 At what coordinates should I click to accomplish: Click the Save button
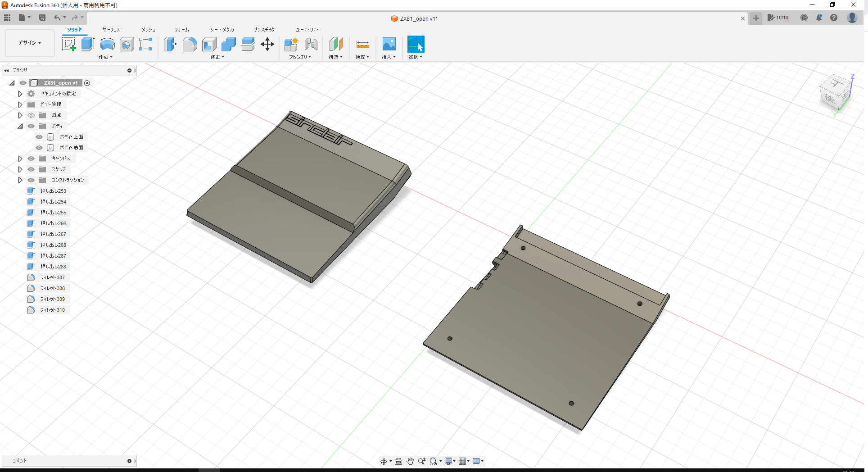pyautogui.click(x=42, y=17)
